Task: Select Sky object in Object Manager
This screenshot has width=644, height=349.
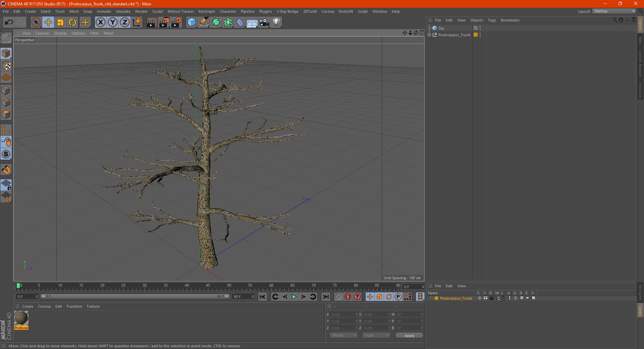Action: [x=441, y=28]
